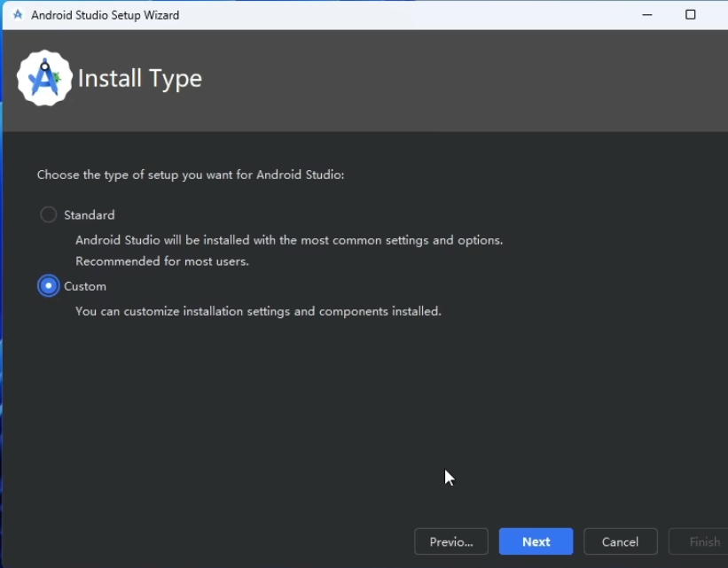Minimize the Setup Wizard window
The width and height of the screenshot is (728, 568).
tap(647, 15)
